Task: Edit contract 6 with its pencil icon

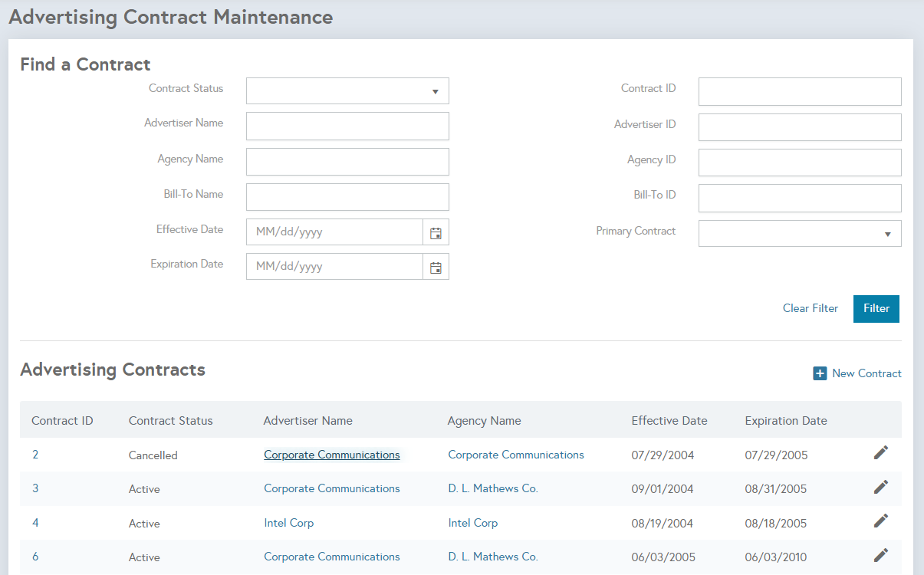Action: tap(881, 554)
